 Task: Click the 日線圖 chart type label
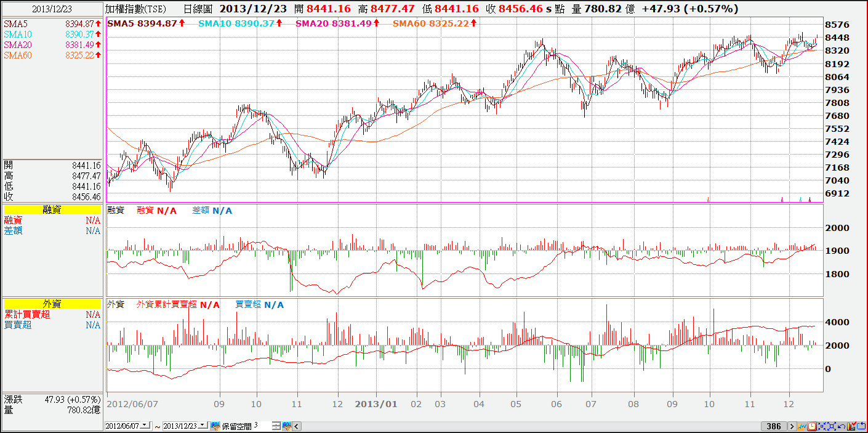[x=198, y=9]
